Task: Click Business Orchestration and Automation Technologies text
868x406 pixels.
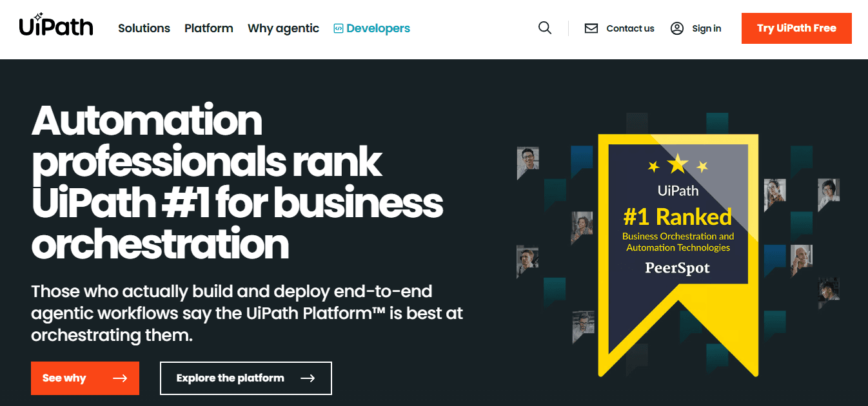Action: pos(678,242)
